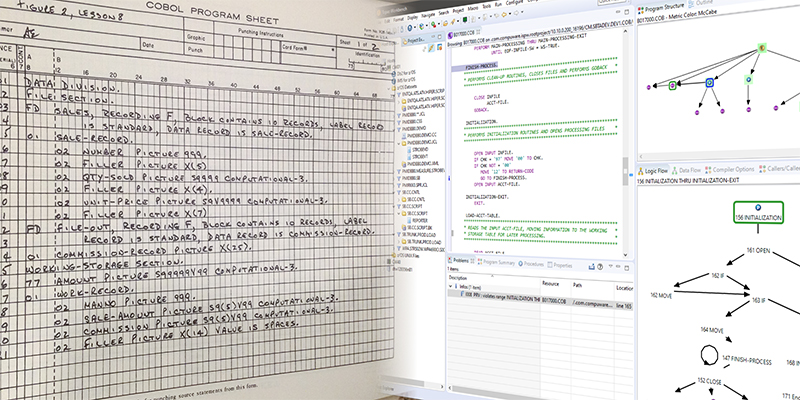Switch to the Data Flow tab
This screenshot has height=400, width=800.
pyautogui.click(x=686, y=169)
